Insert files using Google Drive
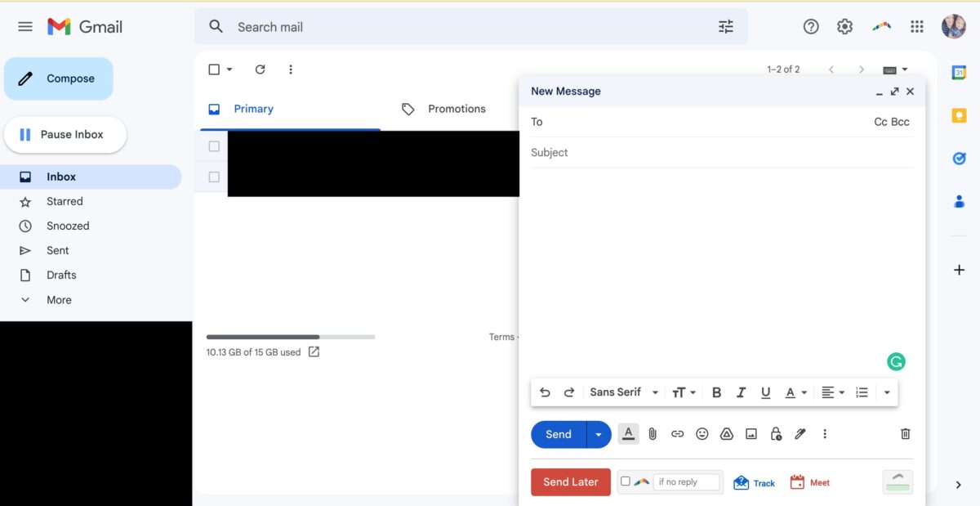Screen dimensions: 980x506 click(x=726, y=434)
